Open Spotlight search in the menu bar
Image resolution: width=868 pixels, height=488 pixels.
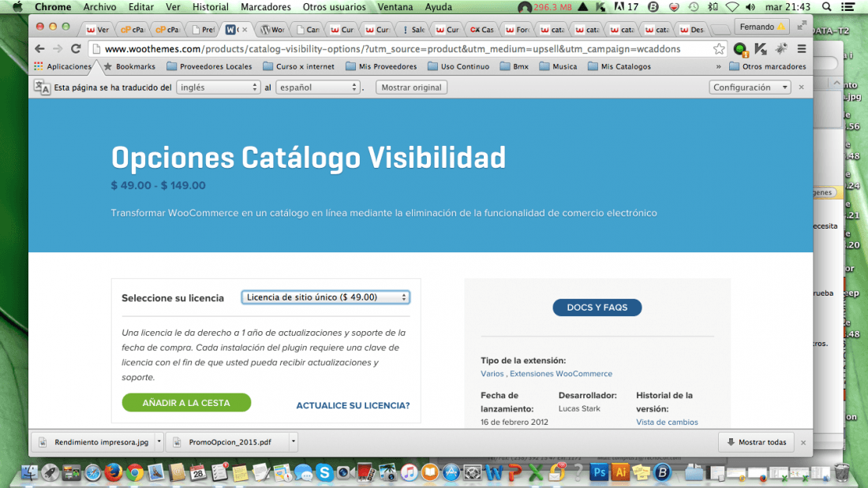coord(826,7)
